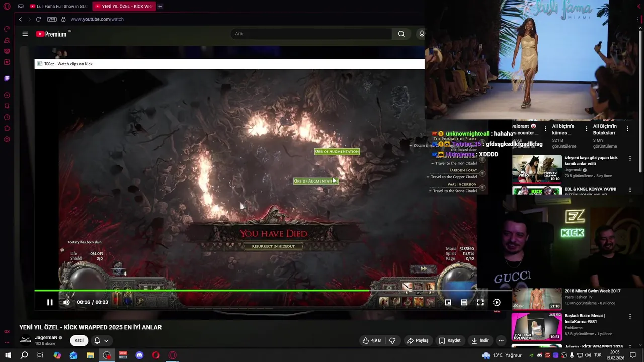
Task: Open options menu for Ali Biçim'in Botoksları video
Action: [x=627, y=129]
